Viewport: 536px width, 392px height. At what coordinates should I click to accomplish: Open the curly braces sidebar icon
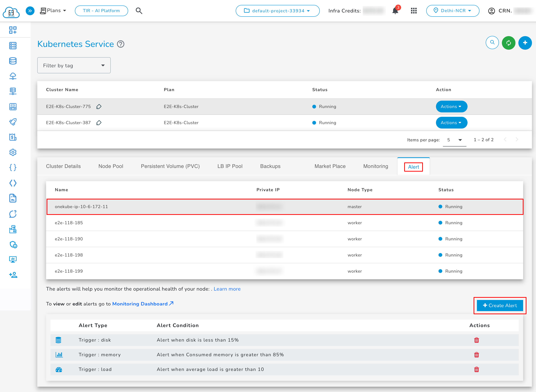[x=13, y=168]
